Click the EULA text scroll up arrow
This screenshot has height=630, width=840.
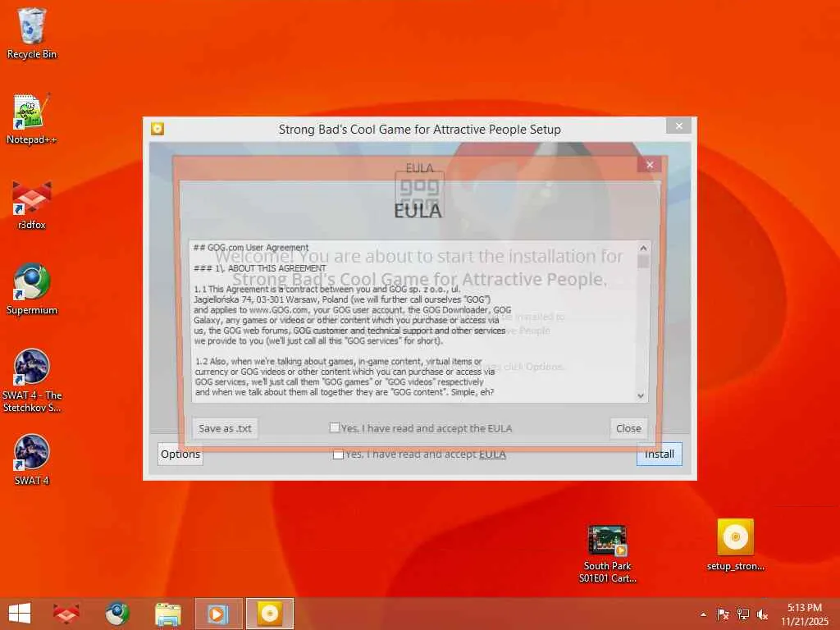pos(643,248)
